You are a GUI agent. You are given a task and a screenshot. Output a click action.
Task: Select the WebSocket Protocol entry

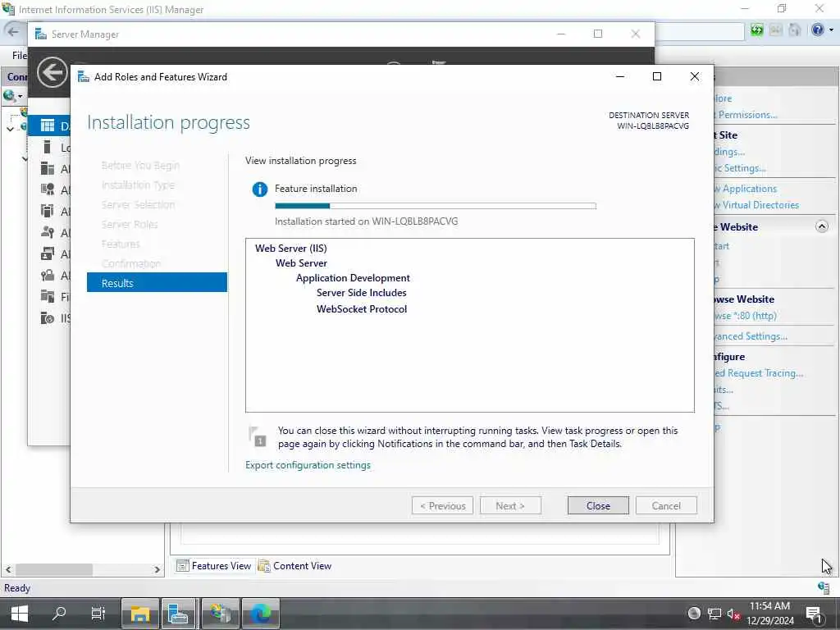click(x=362, y=309)
